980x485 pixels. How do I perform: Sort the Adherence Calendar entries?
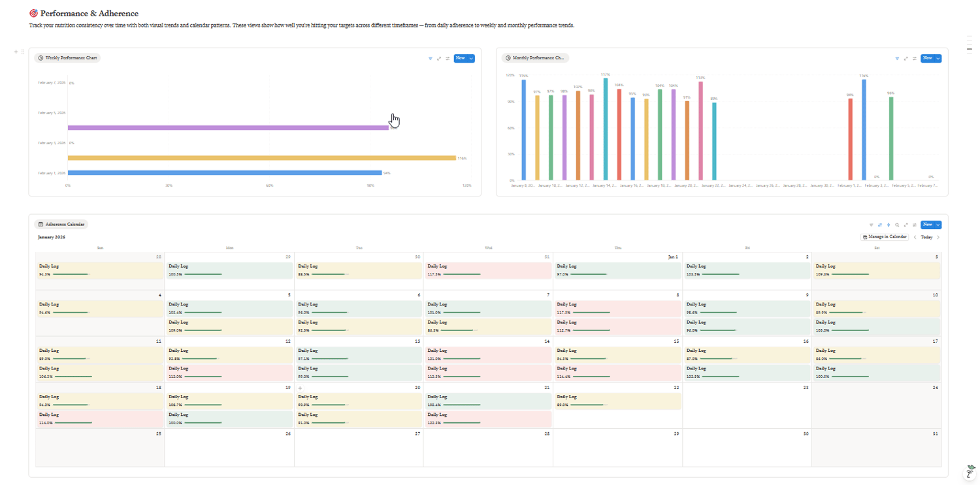[x=880, y=225]
